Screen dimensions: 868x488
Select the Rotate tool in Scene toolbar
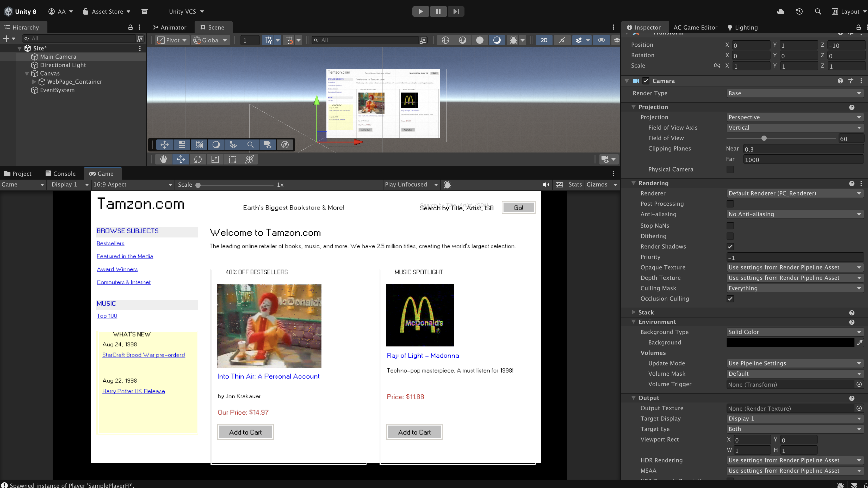(x=198, y=159)
